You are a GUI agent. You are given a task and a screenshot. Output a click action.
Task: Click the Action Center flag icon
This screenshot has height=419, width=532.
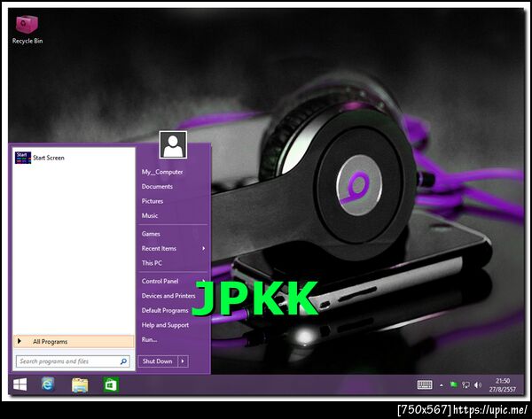coord(454,384)
